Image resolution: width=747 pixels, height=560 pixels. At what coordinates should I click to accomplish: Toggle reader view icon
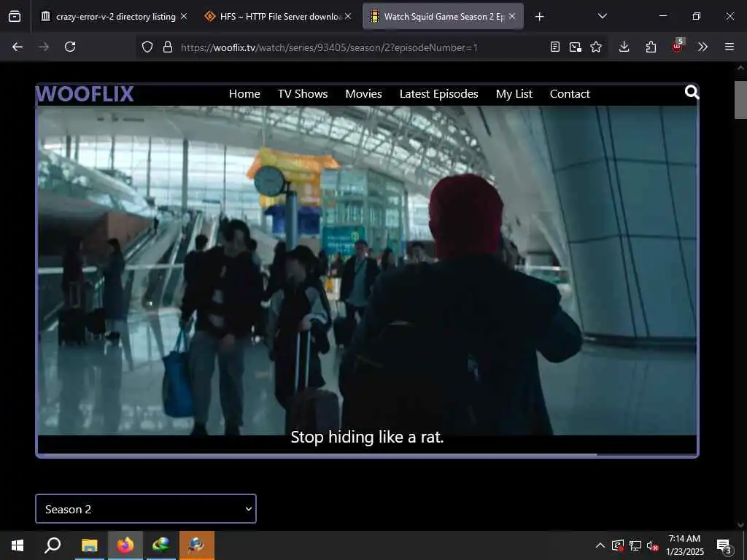(554, 47)
